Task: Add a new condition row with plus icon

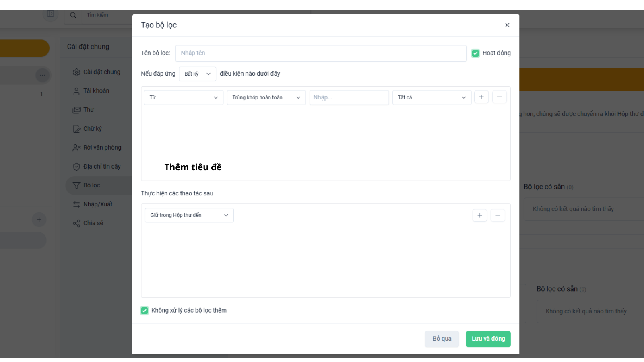Action: 481,97
